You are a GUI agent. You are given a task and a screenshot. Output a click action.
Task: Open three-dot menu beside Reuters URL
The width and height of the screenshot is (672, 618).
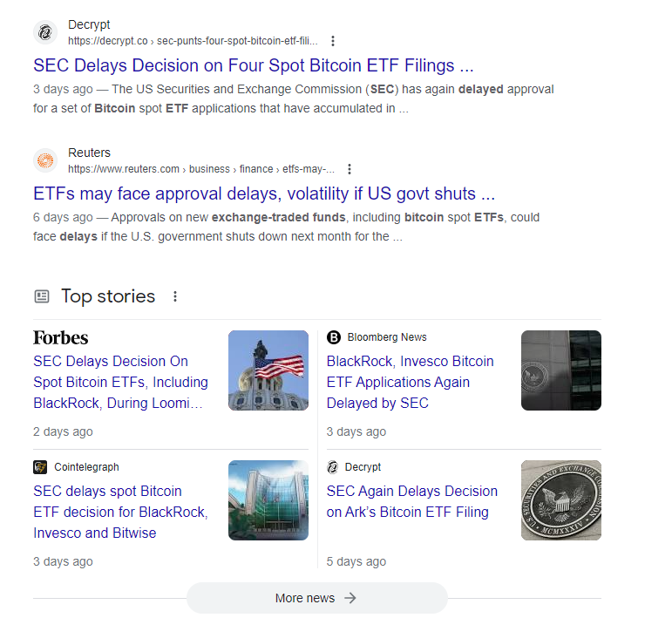pos(350,169)
